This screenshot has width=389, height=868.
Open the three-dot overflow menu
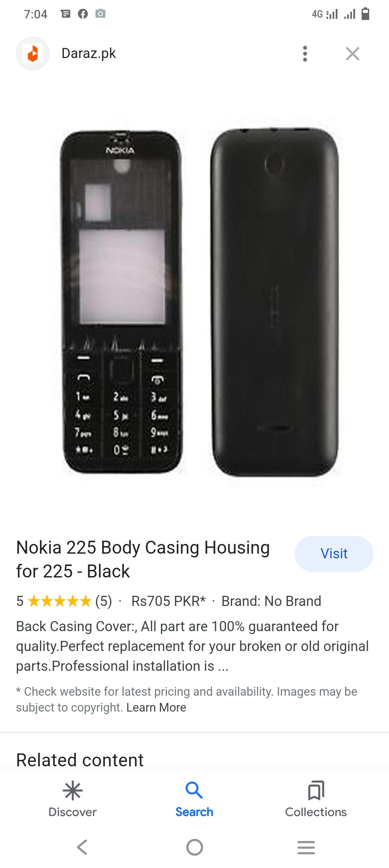305,54
